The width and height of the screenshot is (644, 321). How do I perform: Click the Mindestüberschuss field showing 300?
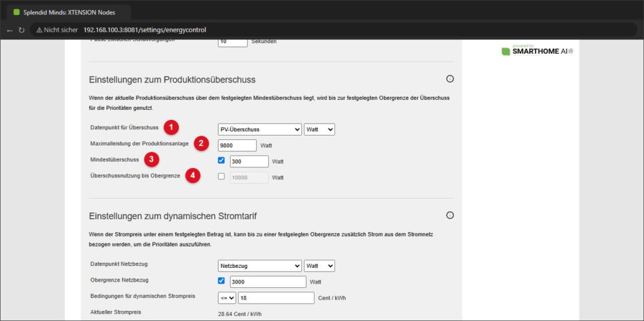point(249,161)
